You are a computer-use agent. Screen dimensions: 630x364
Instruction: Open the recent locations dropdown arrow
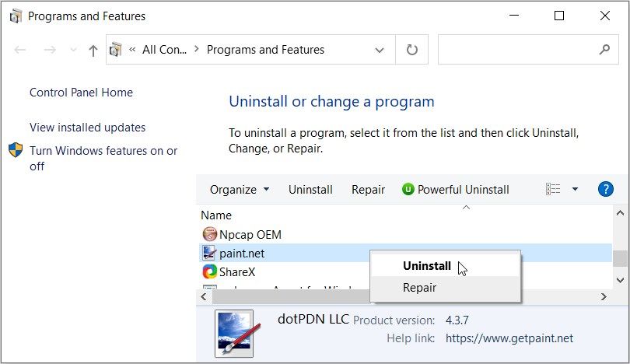click(74, 51)
